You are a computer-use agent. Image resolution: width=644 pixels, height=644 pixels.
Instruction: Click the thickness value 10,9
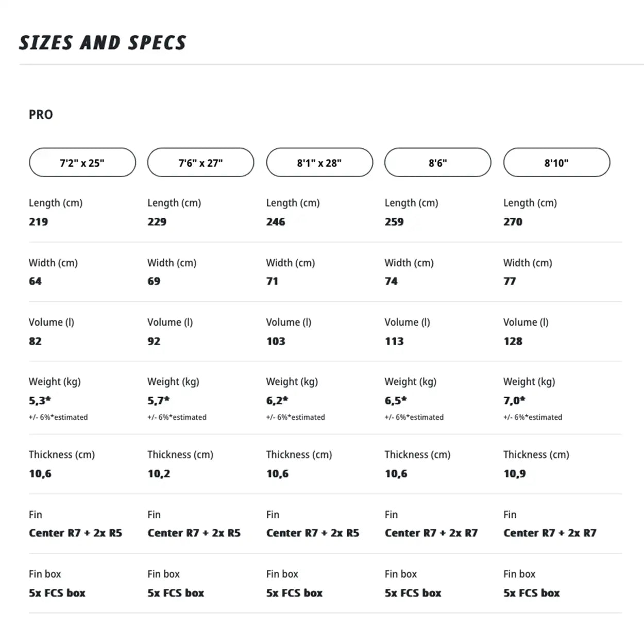click(x=515, y=473)
